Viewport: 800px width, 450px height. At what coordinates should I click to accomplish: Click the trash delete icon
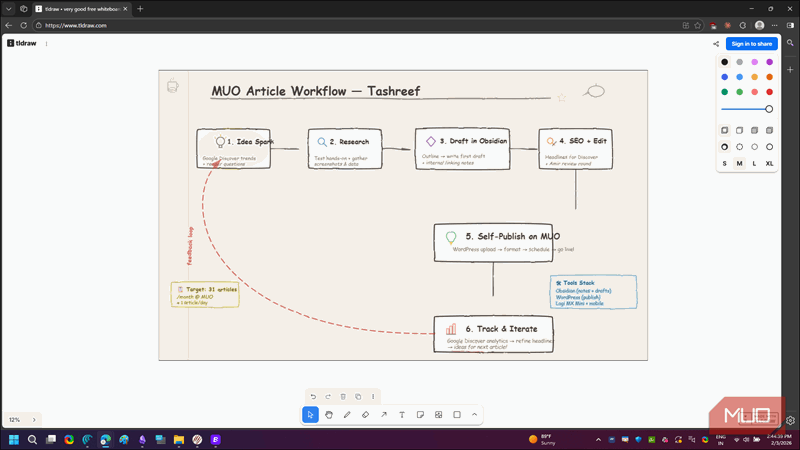pyautogui.click(x=343, y=397)
